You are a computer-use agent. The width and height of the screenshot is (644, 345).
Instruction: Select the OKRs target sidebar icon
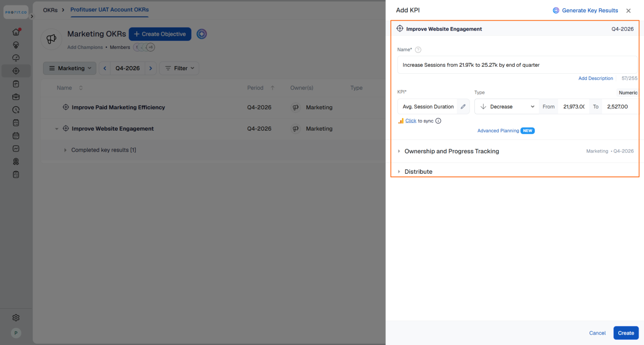(x=16, y=71)
